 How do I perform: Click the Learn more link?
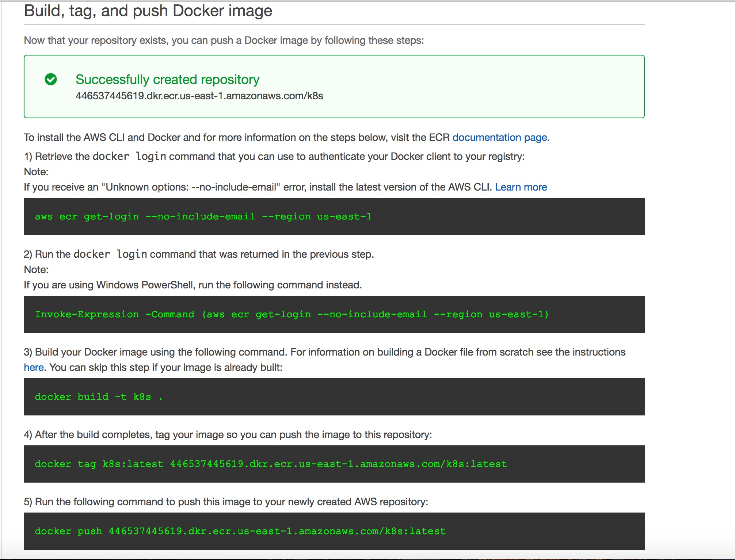(521, 187)
